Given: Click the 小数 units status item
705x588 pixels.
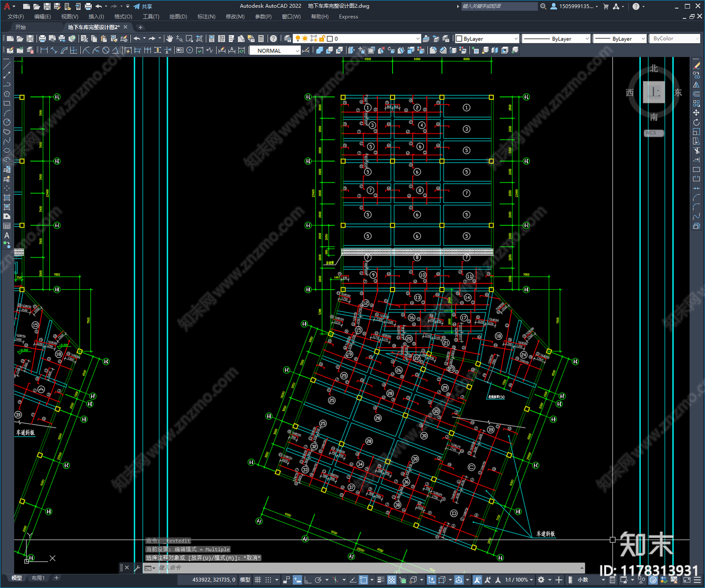Looking at the screenshot, I should click(x=583, y=580).
